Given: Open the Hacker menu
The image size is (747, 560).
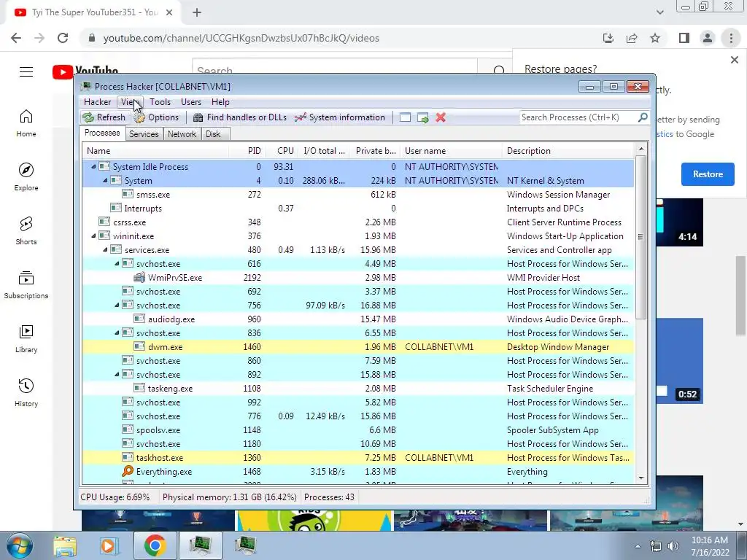Looking at the screenshot, I should pyautogui.click(x=97, y=102).
